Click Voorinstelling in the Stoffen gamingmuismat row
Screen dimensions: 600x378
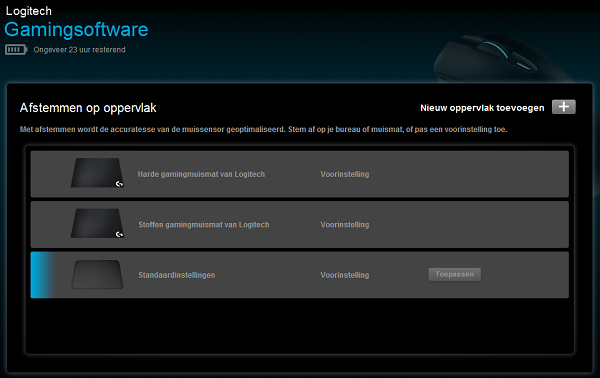(345, 225)
